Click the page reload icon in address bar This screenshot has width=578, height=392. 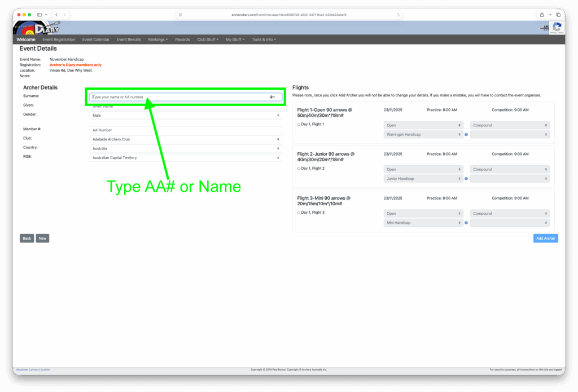click(398, 15)
